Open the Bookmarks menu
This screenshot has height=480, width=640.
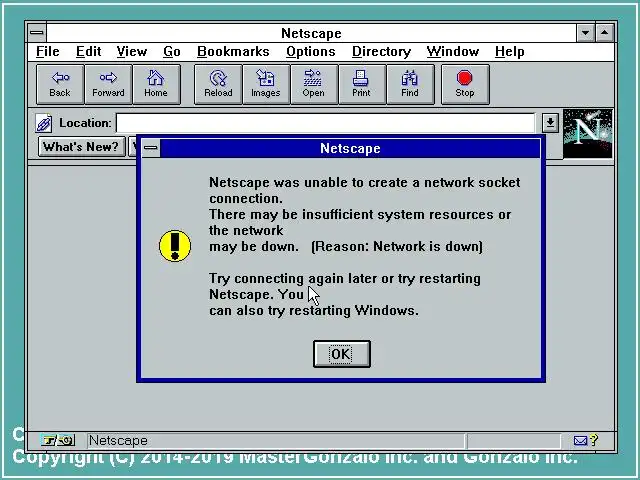click(x=233, y=51)
